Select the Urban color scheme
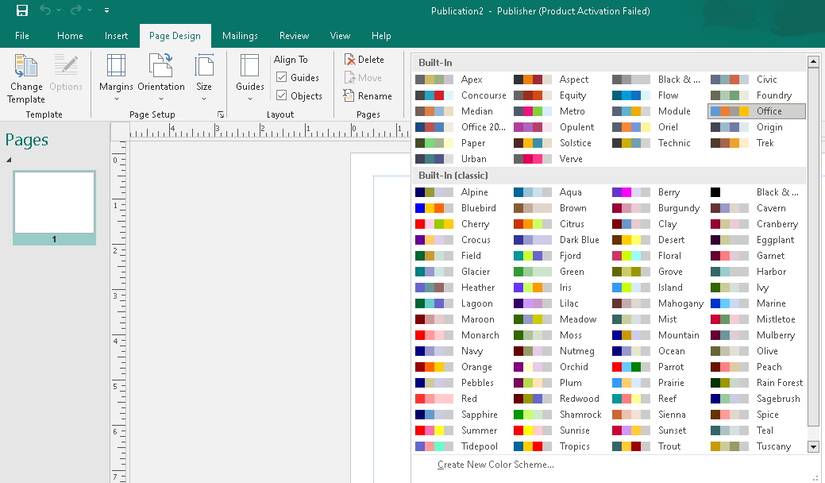825x483 pixels. (x=458, y=158)
